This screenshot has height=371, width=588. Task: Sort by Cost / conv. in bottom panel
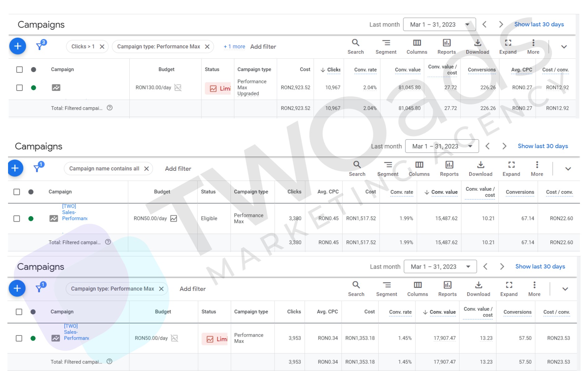coord(557,312)
